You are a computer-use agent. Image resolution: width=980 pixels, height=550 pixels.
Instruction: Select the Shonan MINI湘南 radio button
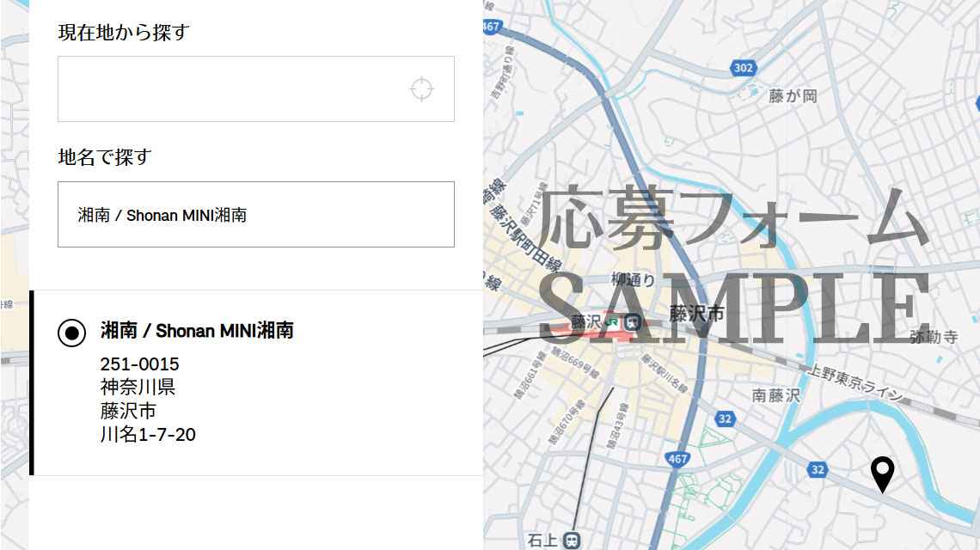(72, 333)
